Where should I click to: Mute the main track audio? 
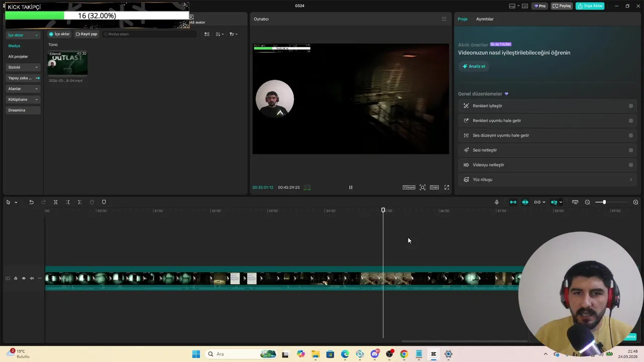tap(32, 278)
